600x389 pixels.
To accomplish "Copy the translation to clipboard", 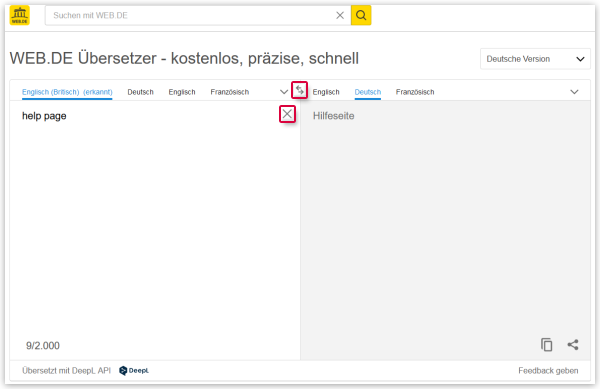I will pos(546,345).
